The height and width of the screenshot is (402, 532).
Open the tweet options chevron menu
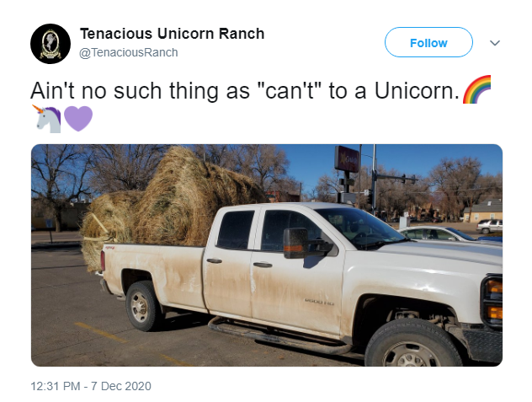pos(495,43)
